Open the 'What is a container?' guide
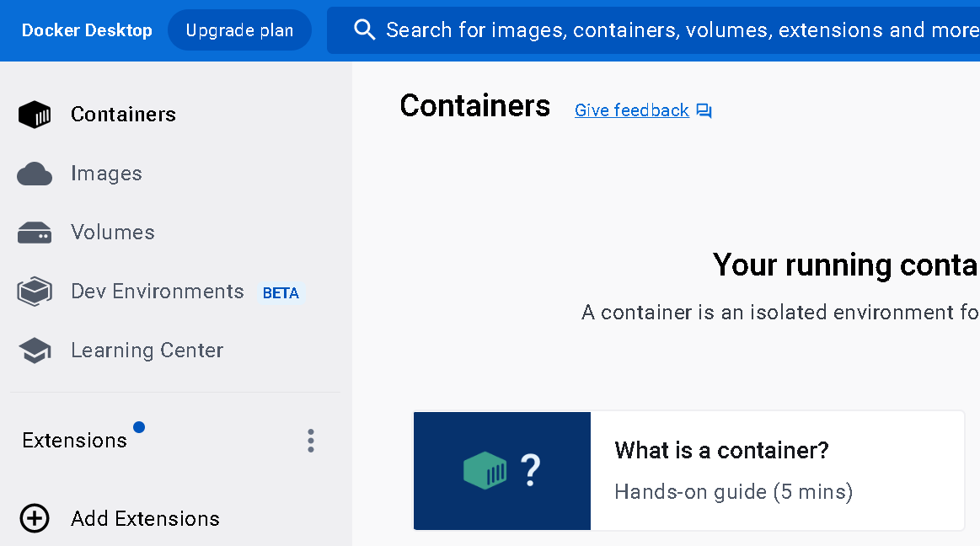 [721, 450]
